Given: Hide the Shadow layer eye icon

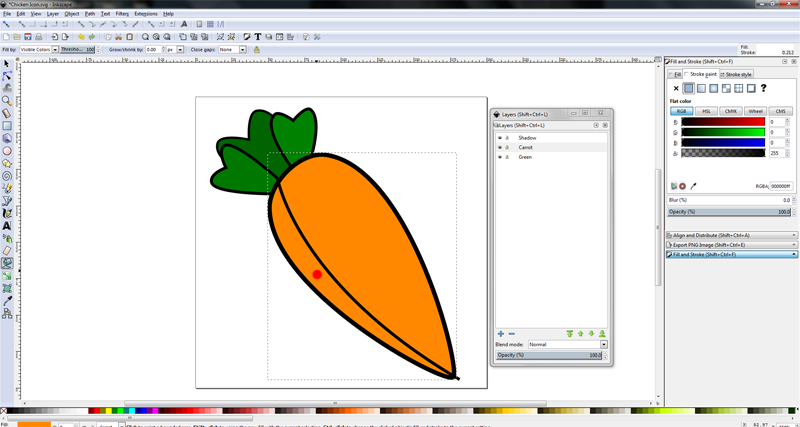Looking at the screenshot, I should coord(499,138).
